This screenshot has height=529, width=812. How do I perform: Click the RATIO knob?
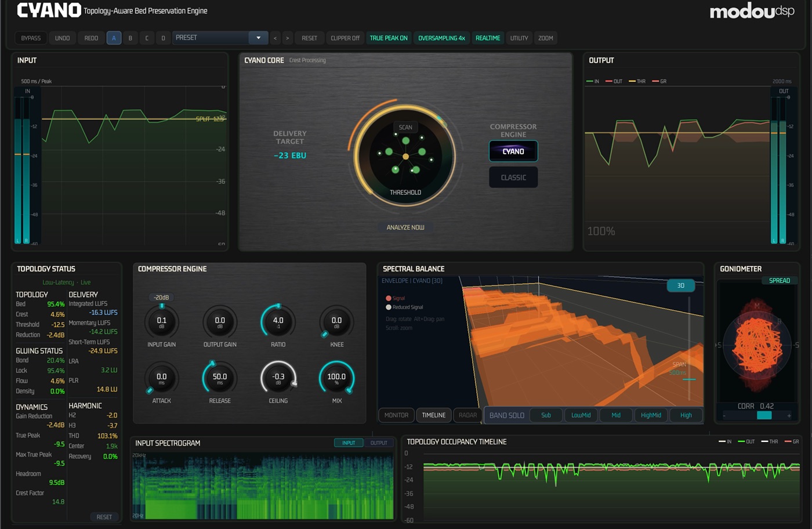pos(278,322)
